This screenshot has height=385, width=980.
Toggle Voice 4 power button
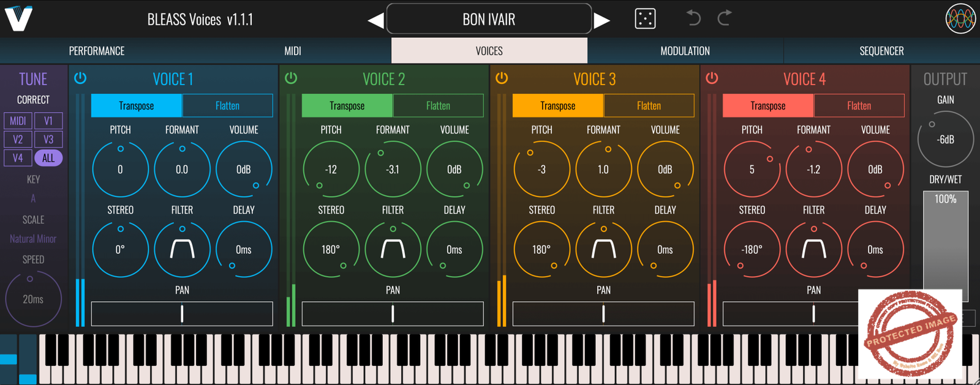click(712, 78)
